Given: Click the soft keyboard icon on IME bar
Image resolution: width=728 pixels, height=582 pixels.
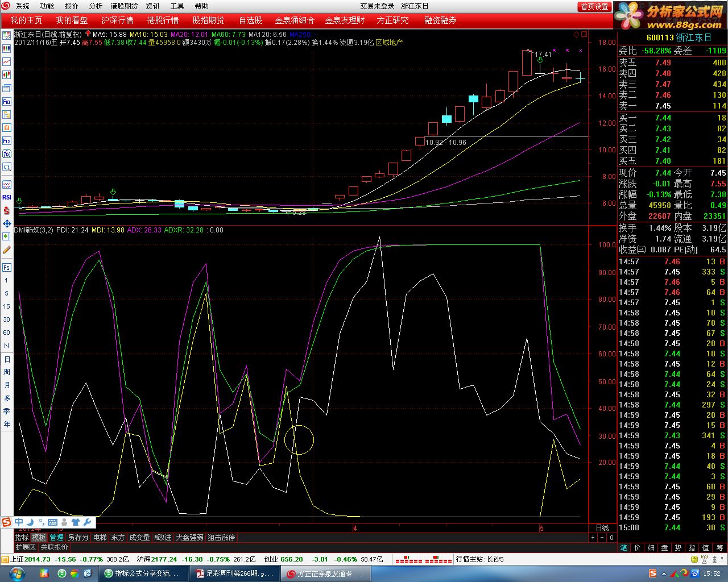Looking at the screenshot, I should click(x=52, y=522).
